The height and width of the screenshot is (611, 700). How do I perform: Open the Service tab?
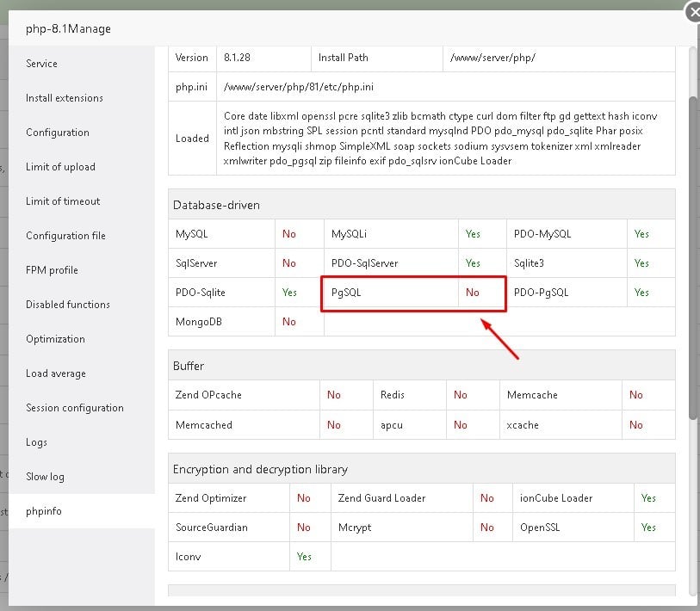pos(41,64)
